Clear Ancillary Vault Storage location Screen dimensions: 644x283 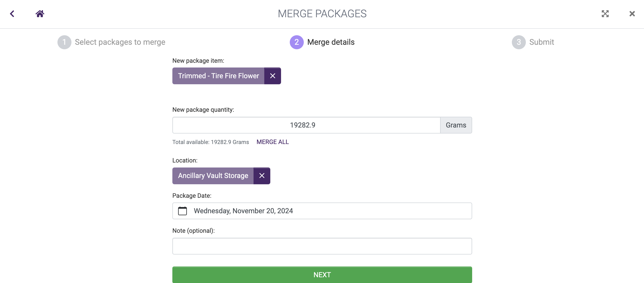tap(262, 176)
